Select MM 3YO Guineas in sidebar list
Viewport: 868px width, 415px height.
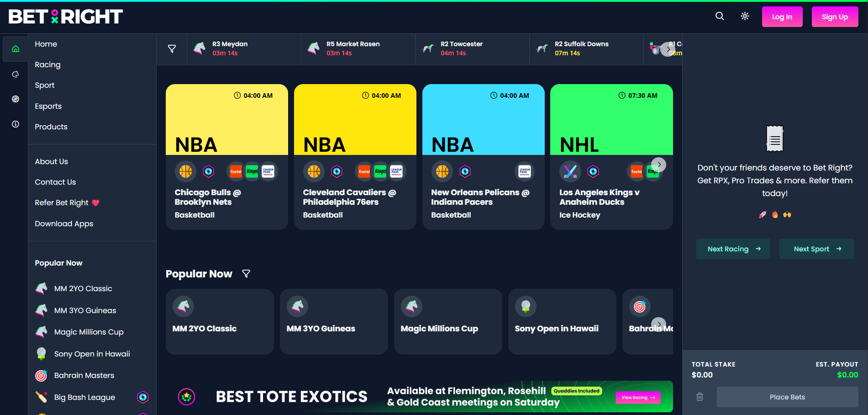pos(85,310)
